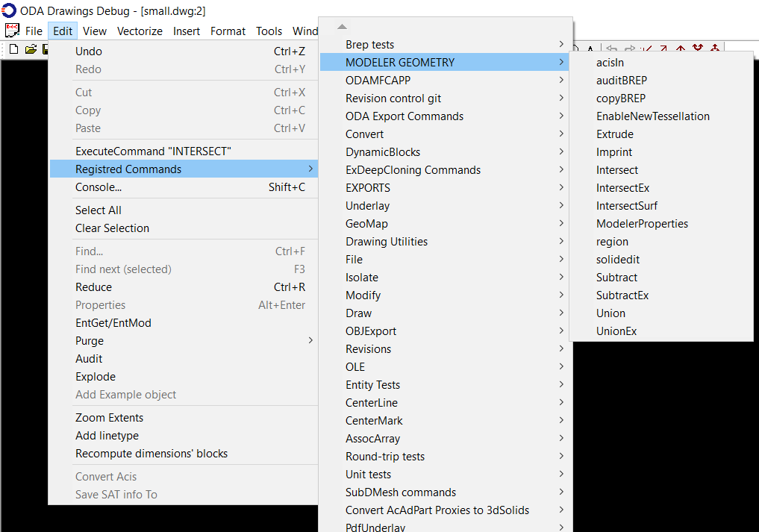Viewport: 759px width, 532px height.
Task: Run the auditBREP command
Action: 661,81
